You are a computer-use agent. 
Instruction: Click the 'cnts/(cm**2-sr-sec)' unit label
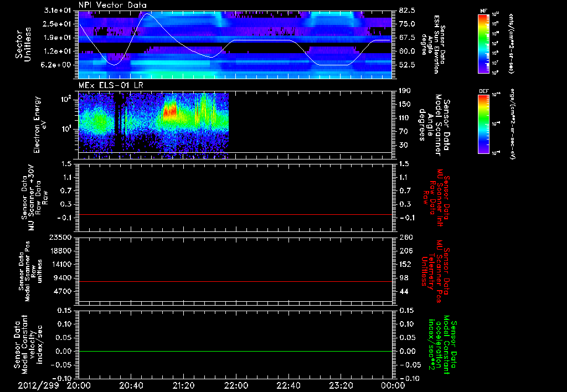[511, 43]
